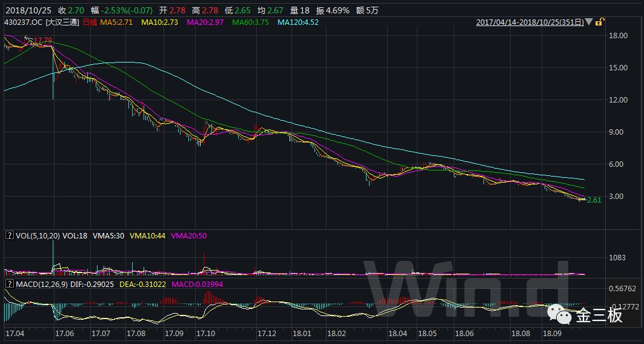The height and width of the screenshot is (344, 644).
Task: Click the 17.79 high price marker
Action: click(x=41, y=41)
